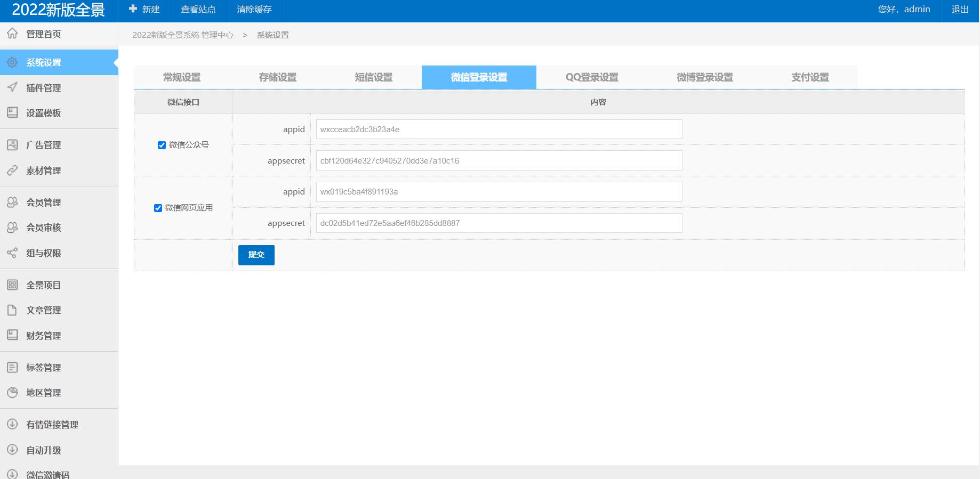Click the plus icon next to 新建

coord(133,9)
